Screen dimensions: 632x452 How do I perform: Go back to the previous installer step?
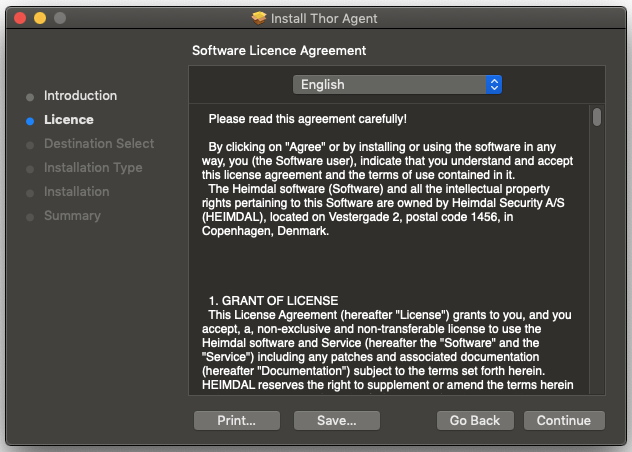pyautogui.click(x=475, y=421)
